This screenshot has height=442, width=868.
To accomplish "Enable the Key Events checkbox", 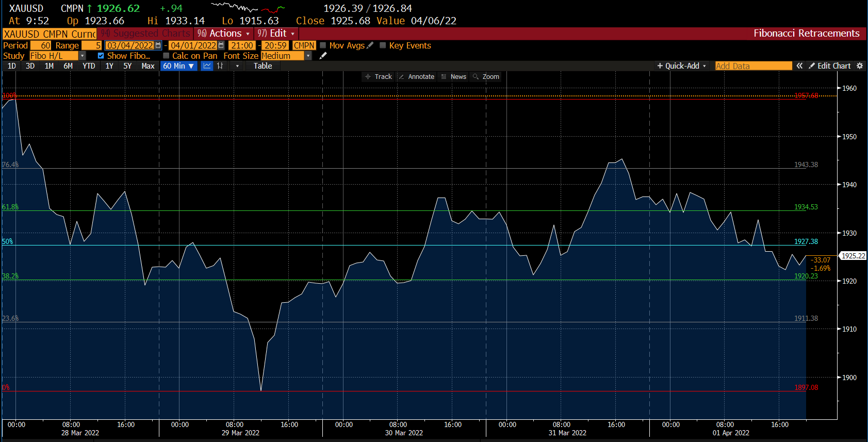I will (383, 45).
